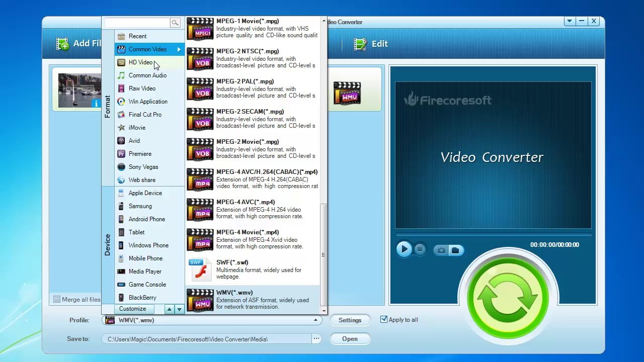
Task: Choose Win Application category
Action: 149,102
